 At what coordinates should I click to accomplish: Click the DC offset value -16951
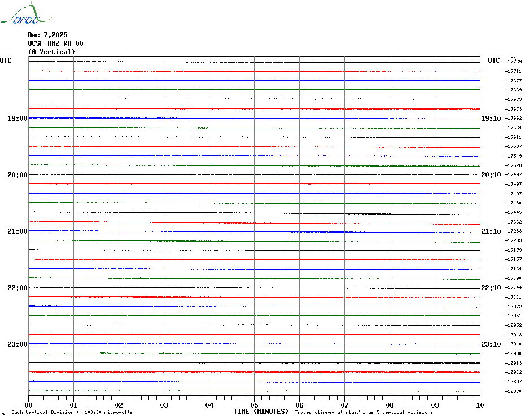[x=513, y=316]
